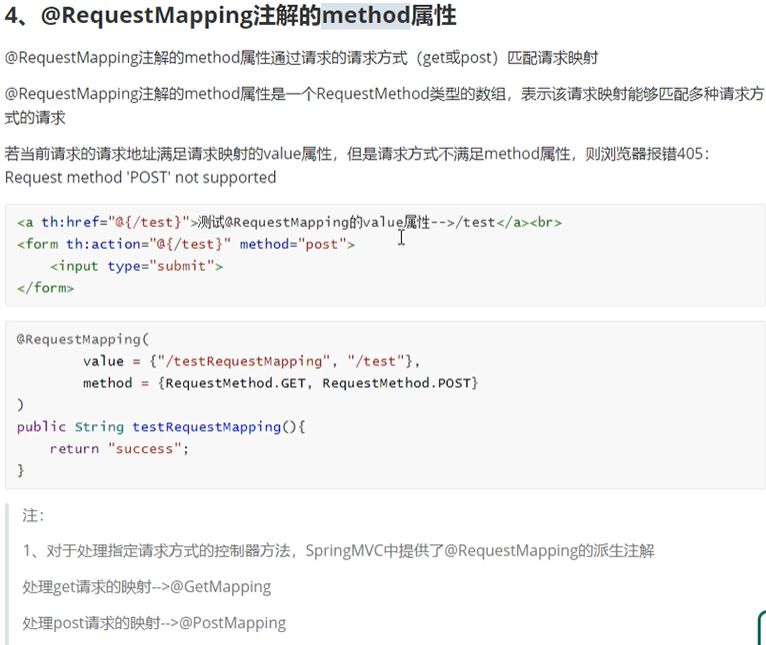Click 'public String testRequestMapping(){' line
Screen dimensions: 766x645
[161, 427]
